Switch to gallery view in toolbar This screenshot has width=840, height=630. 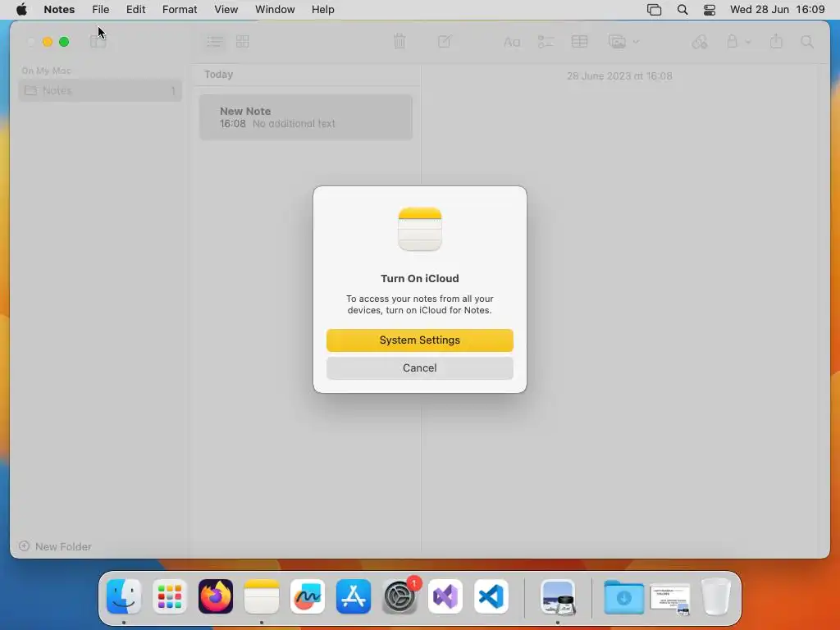[x=243, y=42]
